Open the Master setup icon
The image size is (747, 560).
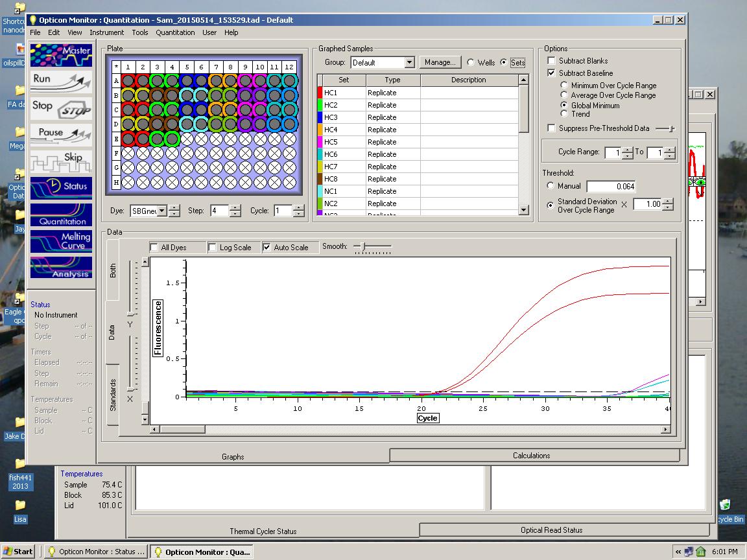61,55
